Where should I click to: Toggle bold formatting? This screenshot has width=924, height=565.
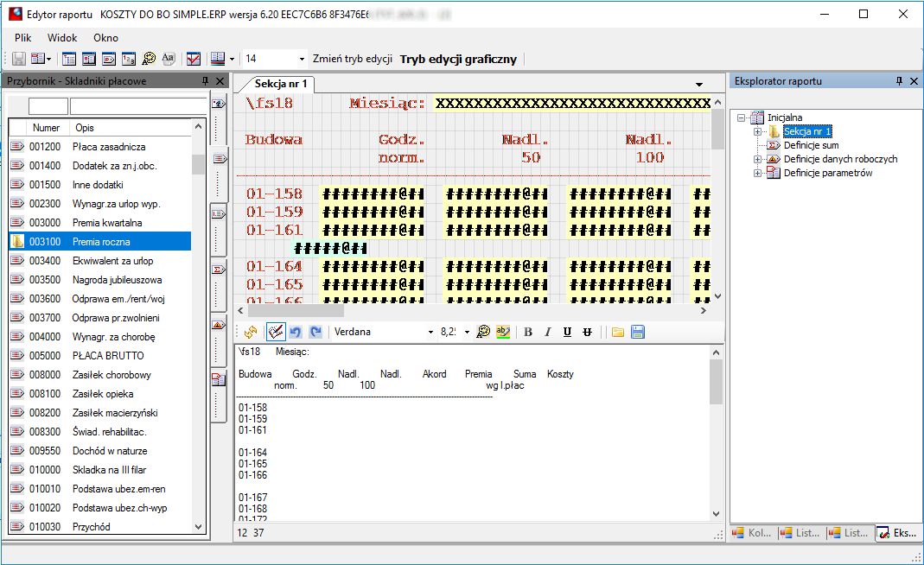(x=528, y=333)
